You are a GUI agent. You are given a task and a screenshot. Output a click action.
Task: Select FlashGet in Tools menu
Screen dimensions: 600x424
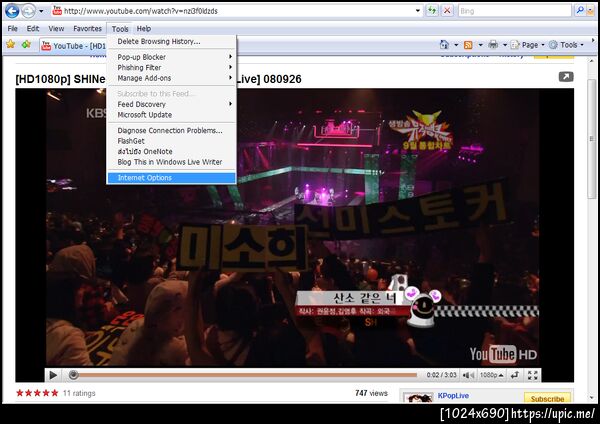(x=171, y=141)
